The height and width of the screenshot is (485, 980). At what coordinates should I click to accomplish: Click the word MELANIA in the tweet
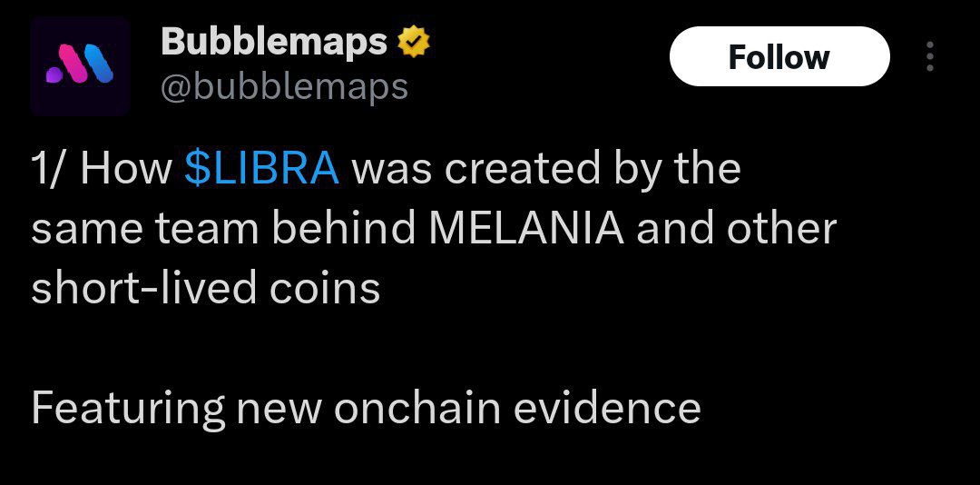[526, 228]
